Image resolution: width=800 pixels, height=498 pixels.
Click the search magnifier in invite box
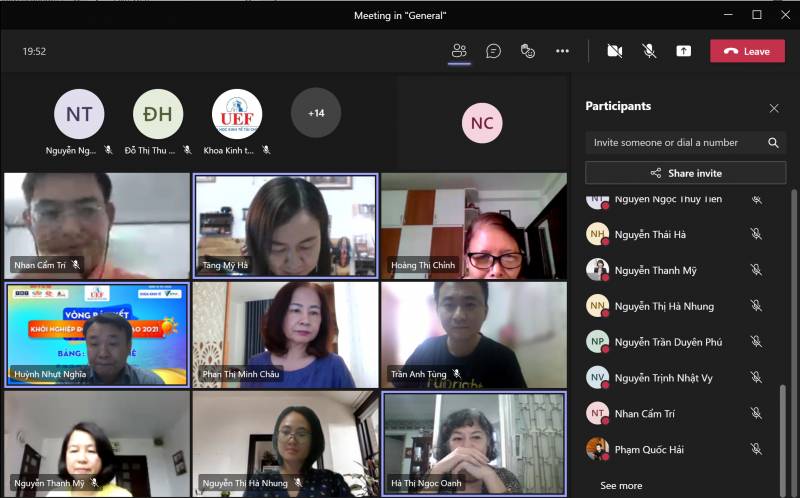(773, 143)
